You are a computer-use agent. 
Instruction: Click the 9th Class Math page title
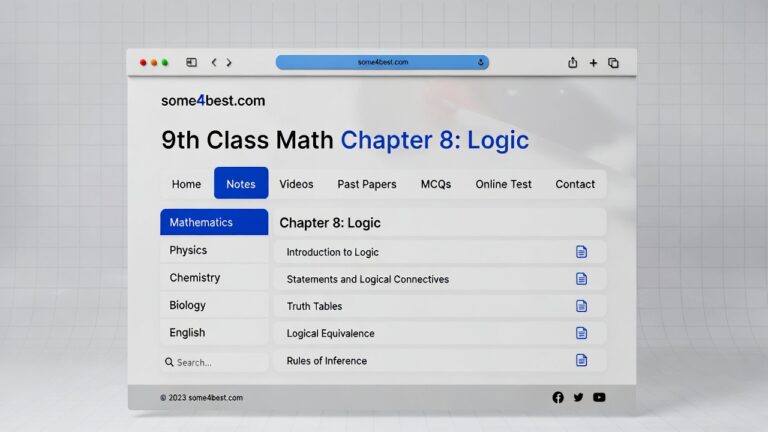(x=345, y=140)
